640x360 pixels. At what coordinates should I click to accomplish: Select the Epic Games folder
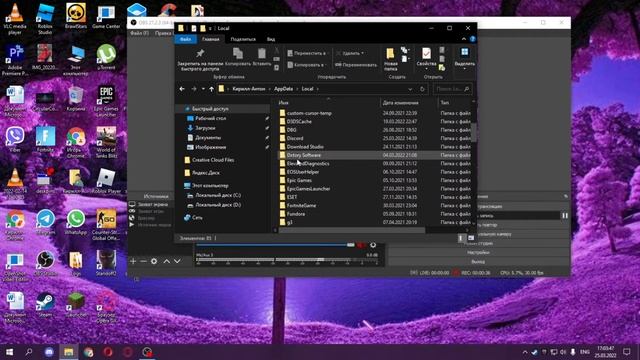click(x=299, y=180)
